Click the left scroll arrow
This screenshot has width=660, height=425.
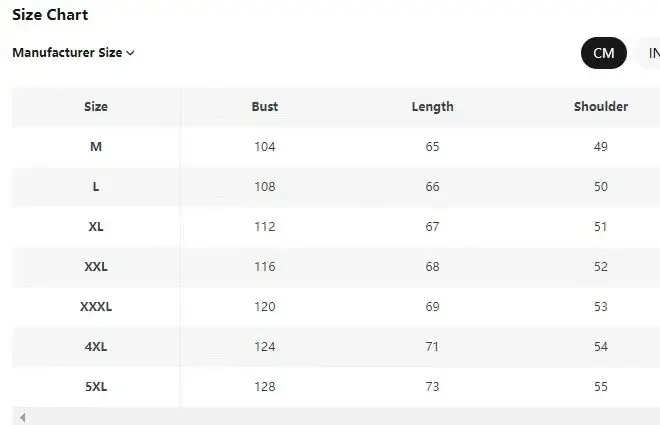pyautogui.click(x=22, y=417)
